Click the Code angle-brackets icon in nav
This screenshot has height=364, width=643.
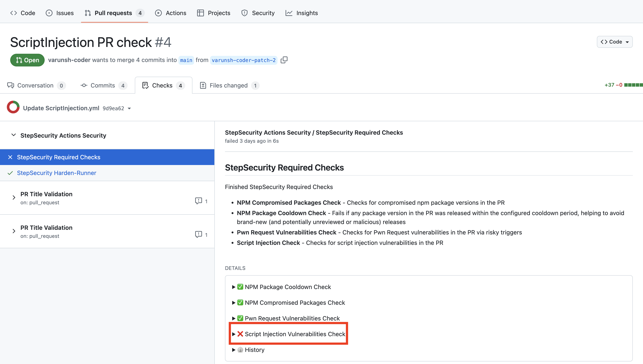14,13
